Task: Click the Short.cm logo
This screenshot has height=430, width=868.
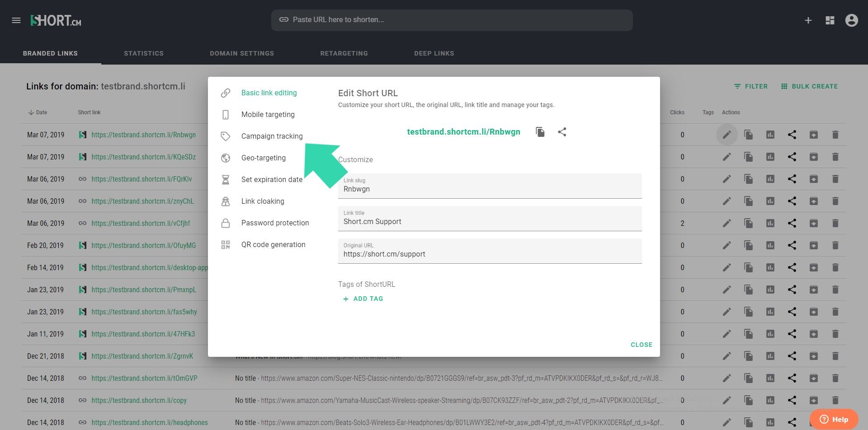Action: coord(56,20)
